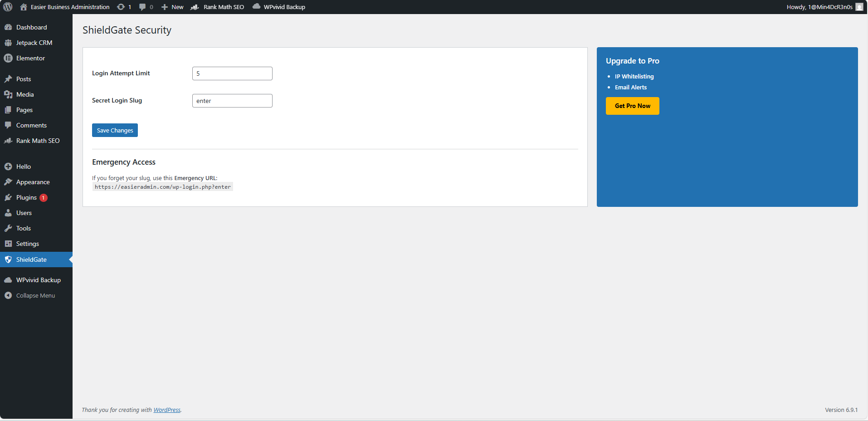
Task: Select the Emergency URL code text
Action: click(x=163, y=187)
